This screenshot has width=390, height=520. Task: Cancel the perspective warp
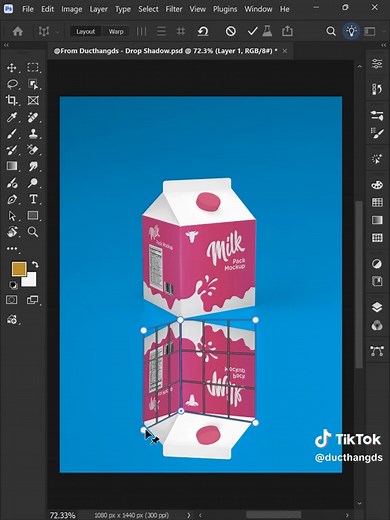(x=230, y=31)
